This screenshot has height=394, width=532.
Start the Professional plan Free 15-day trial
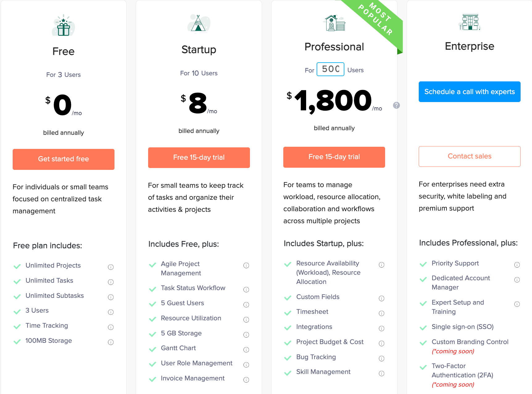(334, 157)
